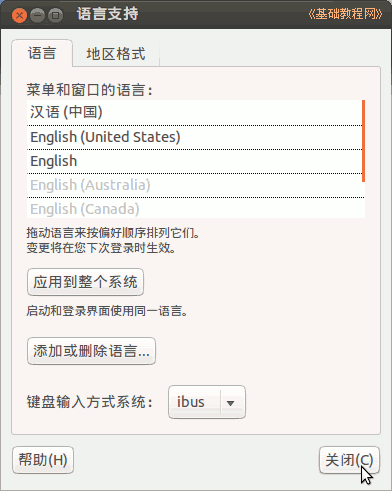392x491 pixels.
Task: Open keyboard input method combo box ibus
Action: point(207,402)
